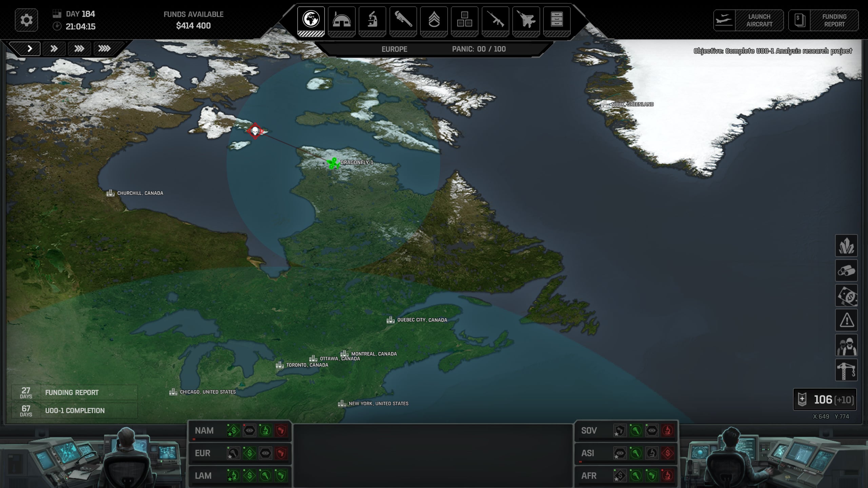Set time to fastest quadruple-arrow speed

(104, 49)
